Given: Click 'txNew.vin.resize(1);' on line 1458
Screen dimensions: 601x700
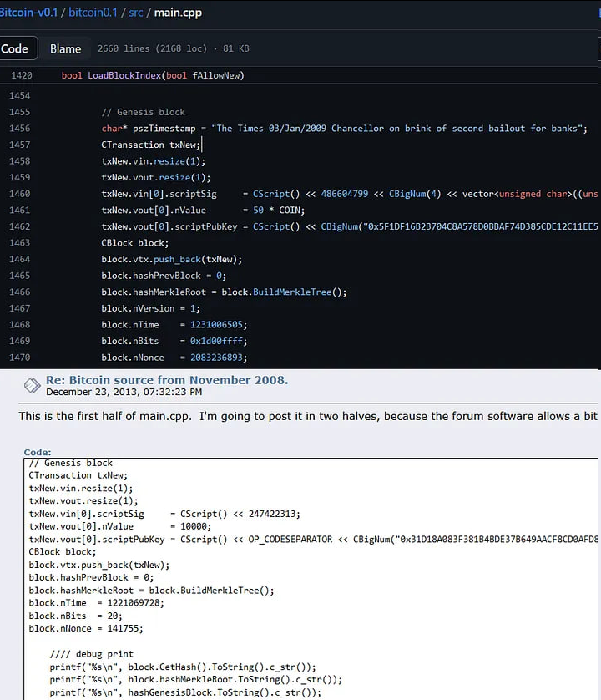Looking at the screenshot, I should 154,161.
